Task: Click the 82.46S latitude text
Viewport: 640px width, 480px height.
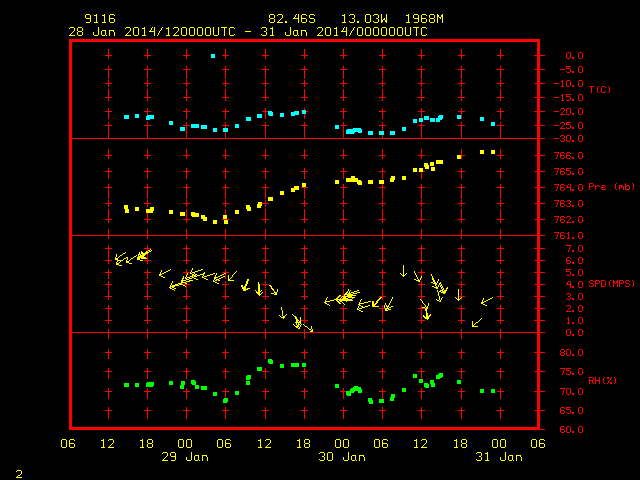Action: 292,19
